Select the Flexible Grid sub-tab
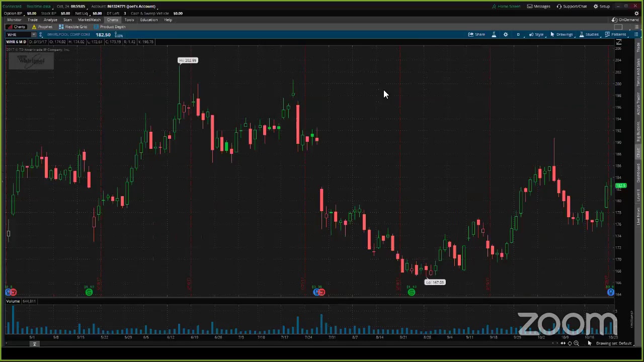The image size is (644, 362). pos(73,27)
